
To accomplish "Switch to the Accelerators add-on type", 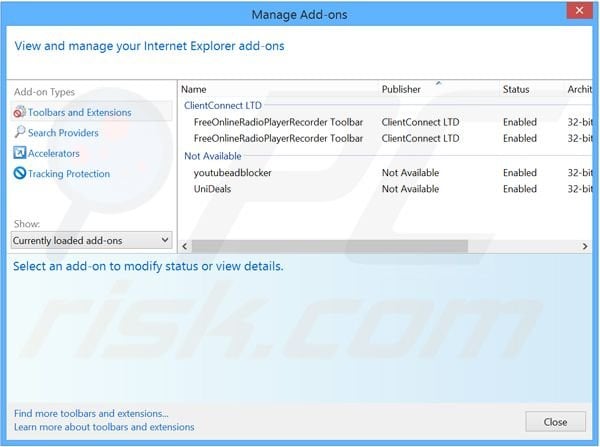I will tap(54, 153).
